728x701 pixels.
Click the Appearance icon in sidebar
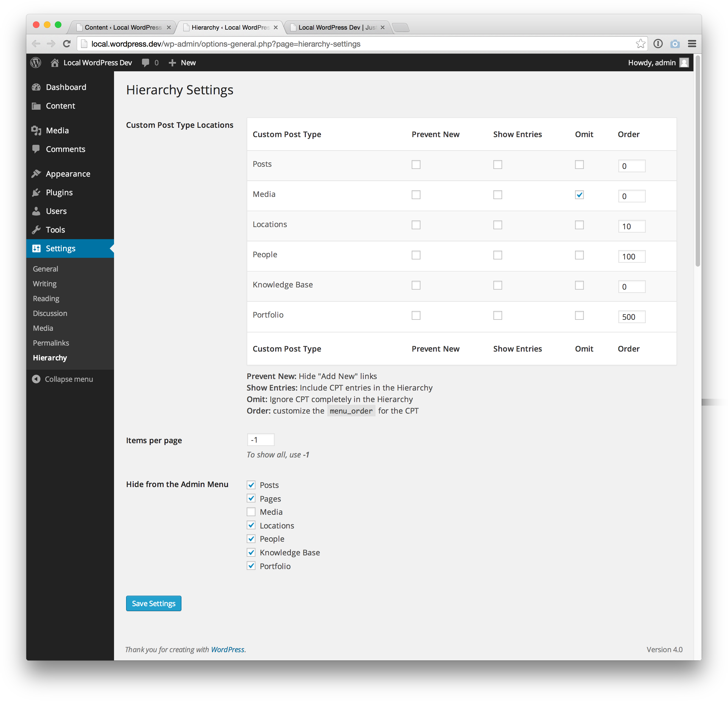(37, 174)
